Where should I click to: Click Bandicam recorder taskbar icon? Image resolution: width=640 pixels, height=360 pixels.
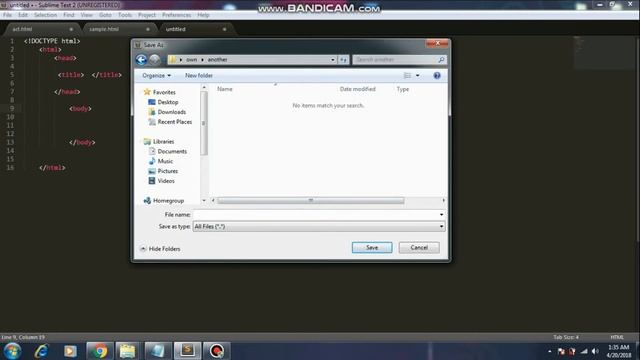217,351
